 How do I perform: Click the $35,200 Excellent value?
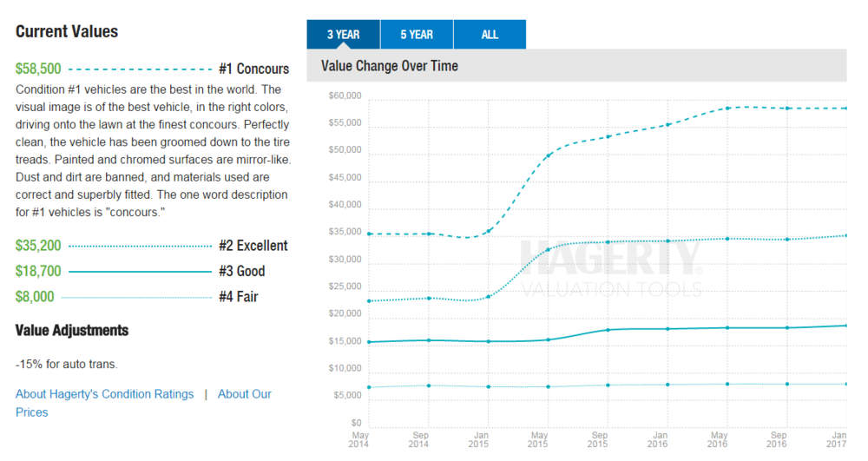(x=38, y=246)
